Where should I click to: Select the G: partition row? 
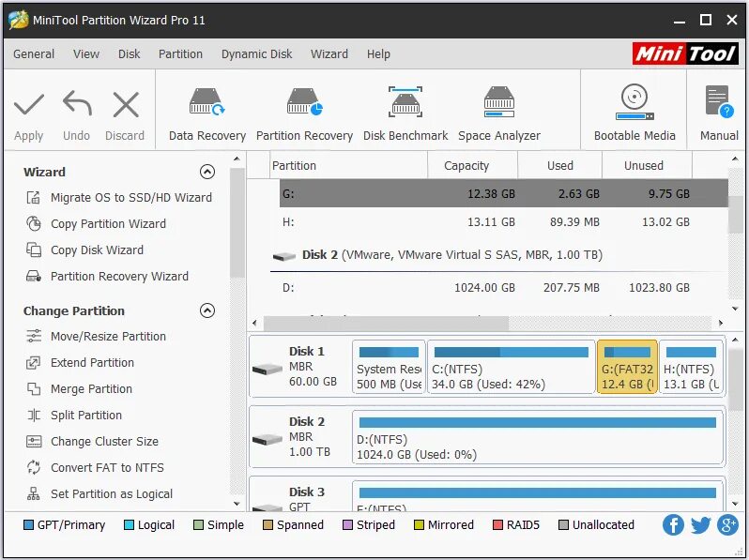(503, 193)
